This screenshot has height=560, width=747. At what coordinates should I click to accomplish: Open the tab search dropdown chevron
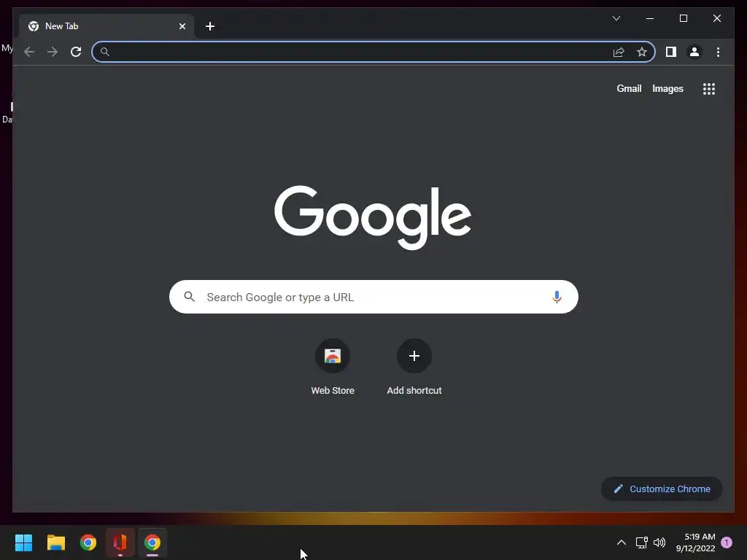tap(616, 18)
